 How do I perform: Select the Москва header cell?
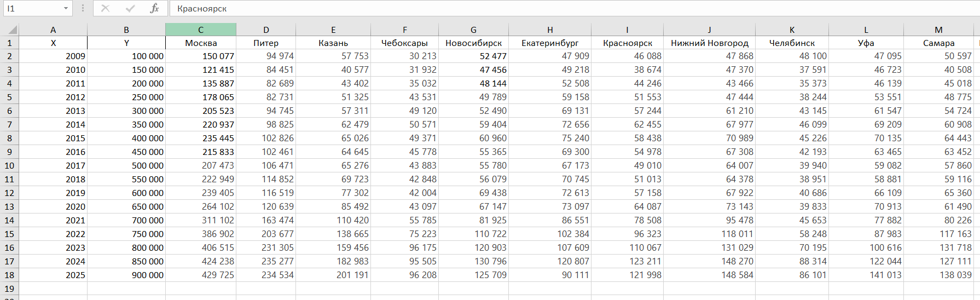pos(201,43)
